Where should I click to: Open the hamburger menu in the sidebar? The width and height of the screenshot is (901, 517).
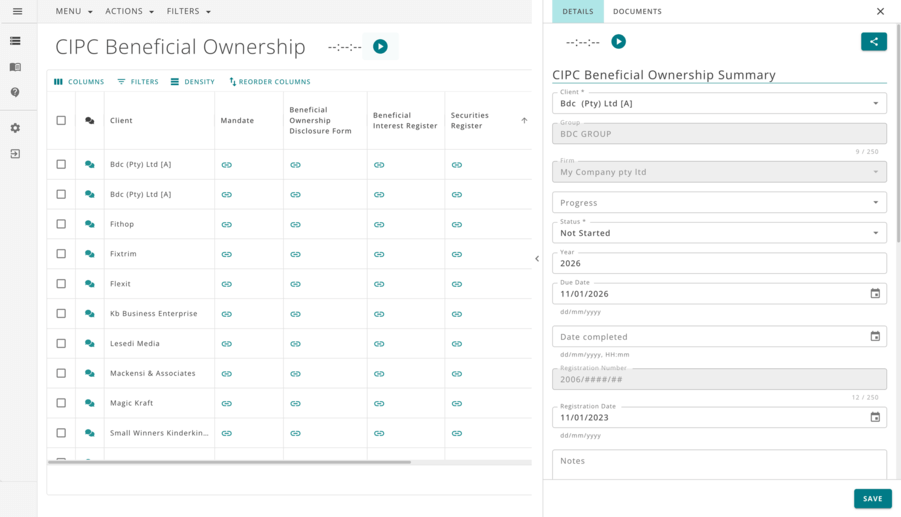point(17,12)
